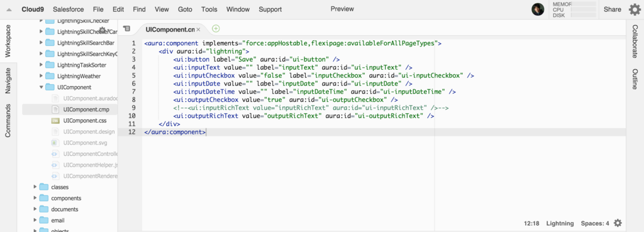
Task: Click the collapse menu bar arrow icon
Action: (9, 10)
